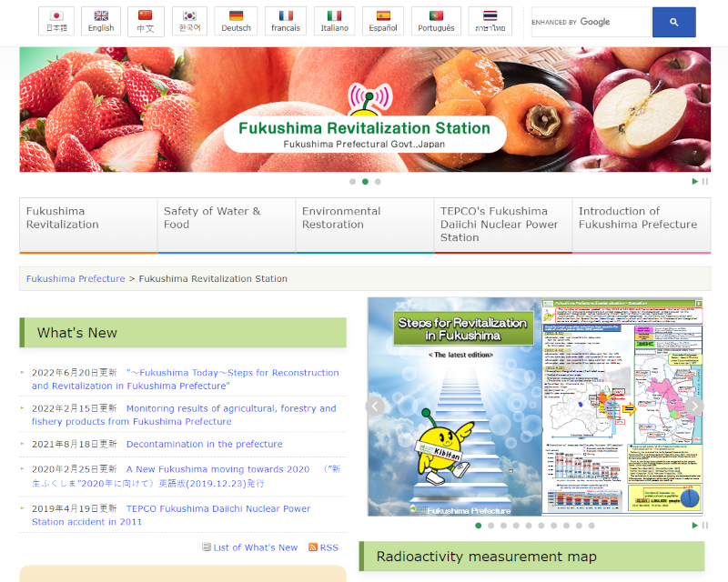Pause the top banner slideshow

pos(705,181)
